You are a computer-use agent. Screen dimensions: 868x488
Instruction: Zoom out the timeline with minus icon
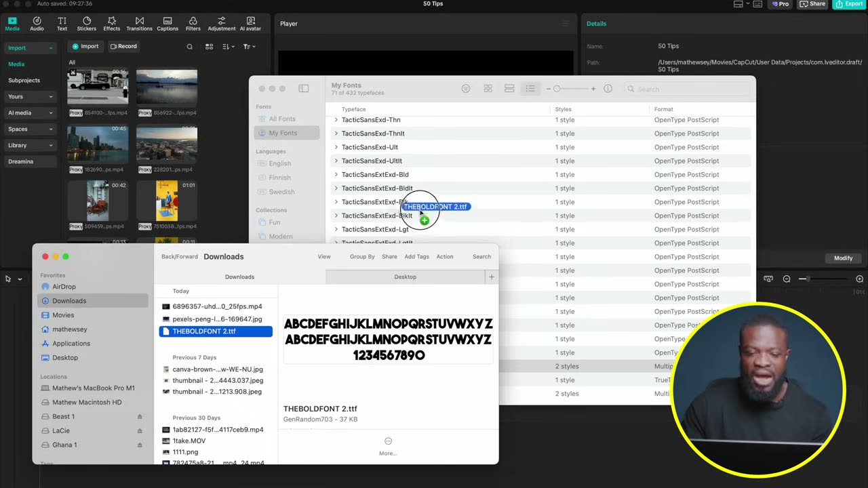pos(787,279)
